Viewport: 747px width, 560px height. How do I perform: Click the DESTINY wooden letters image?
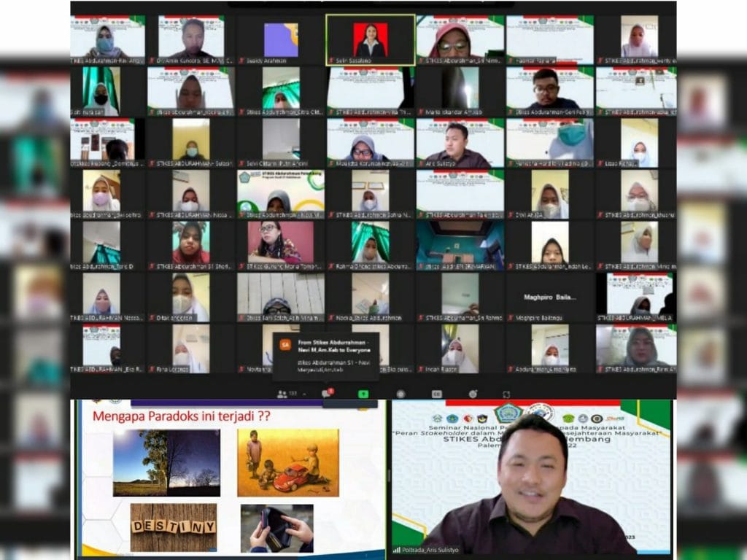[174, 526]
